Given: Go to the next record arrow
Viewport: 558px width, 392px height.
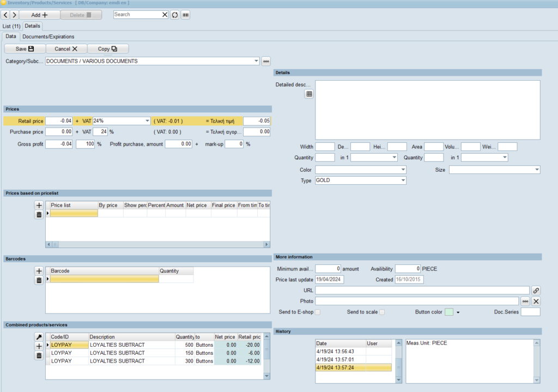Looking at the screenshot, I should 15,15.
